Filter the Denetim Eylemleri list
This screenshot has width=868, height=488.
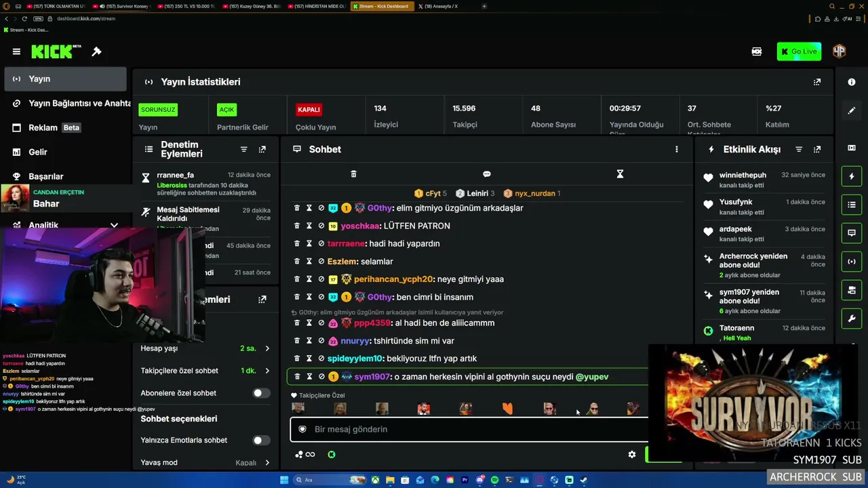(x=244, y=149)
